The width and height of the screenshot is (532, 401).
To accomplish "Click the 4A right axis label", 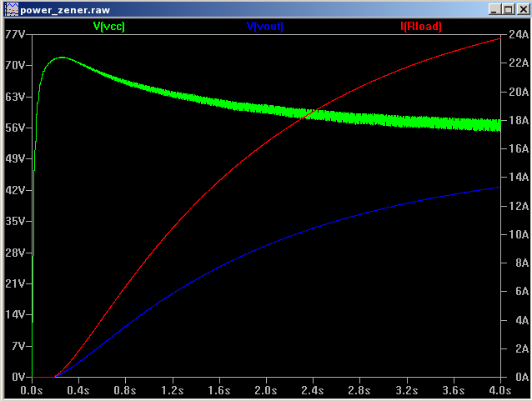I will 522,320.
